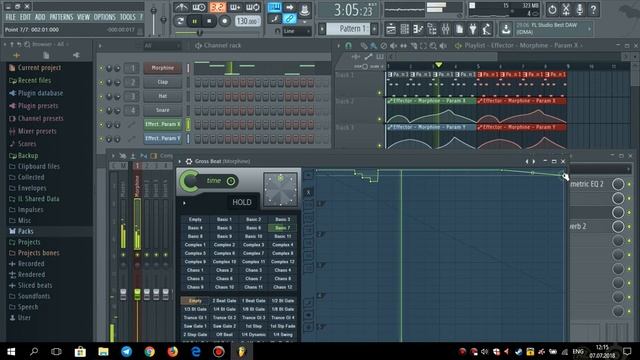Expand the Playlist menu arrow

[338, 46]
